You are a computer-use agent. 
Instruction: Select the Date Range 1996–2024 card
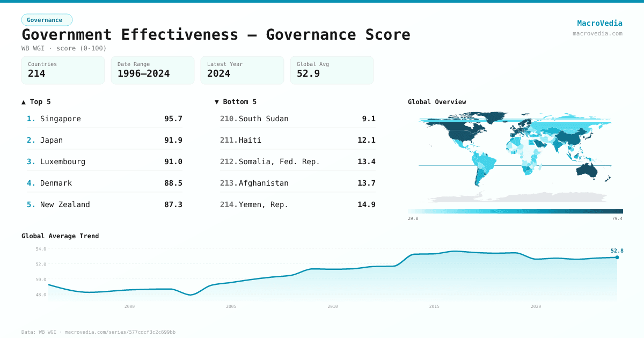point(152,70)
